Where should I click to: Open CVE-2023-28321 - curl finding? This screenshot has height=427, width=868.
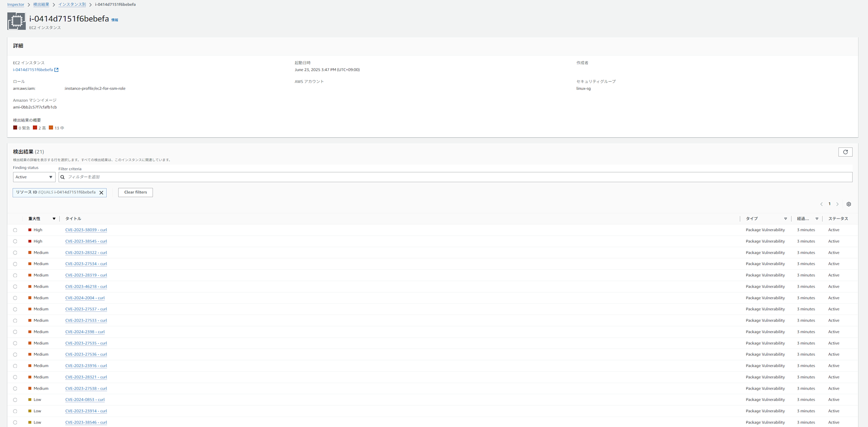click(x=86, y=377)
